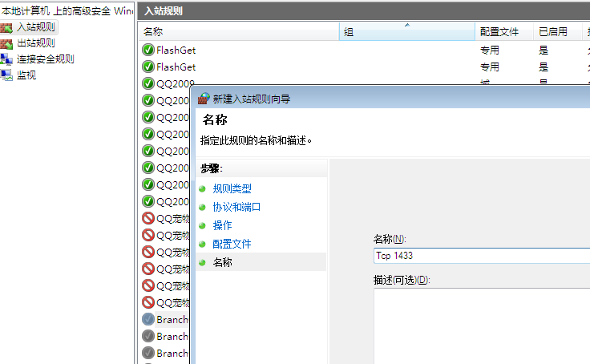Go to the 协议和端口 wizard step
Screen dimensions: 590x364
click(236, 207)
